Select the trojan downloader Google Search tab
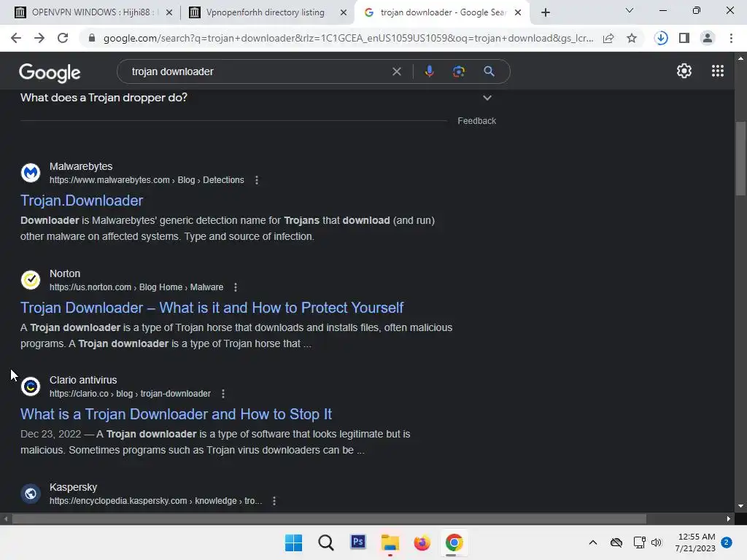 tap(441, 12)
